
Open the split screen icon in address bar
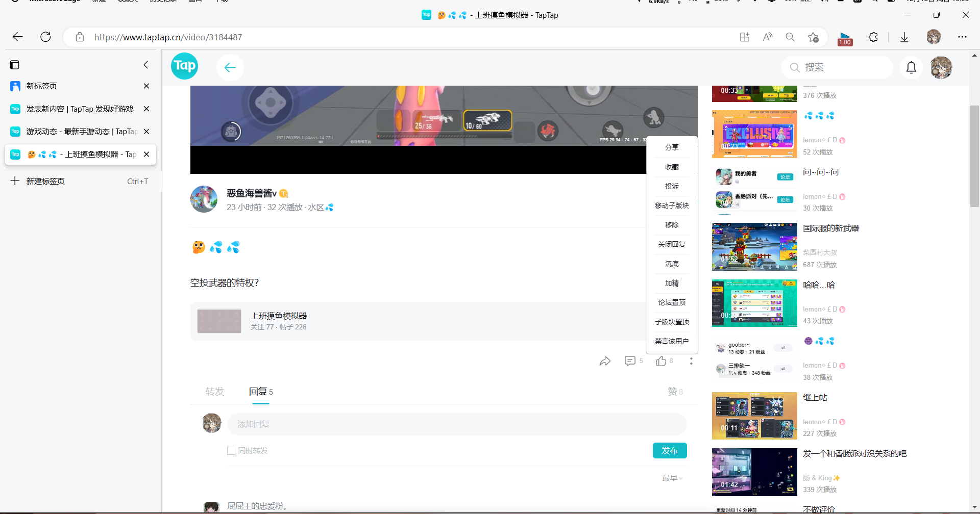745,37
